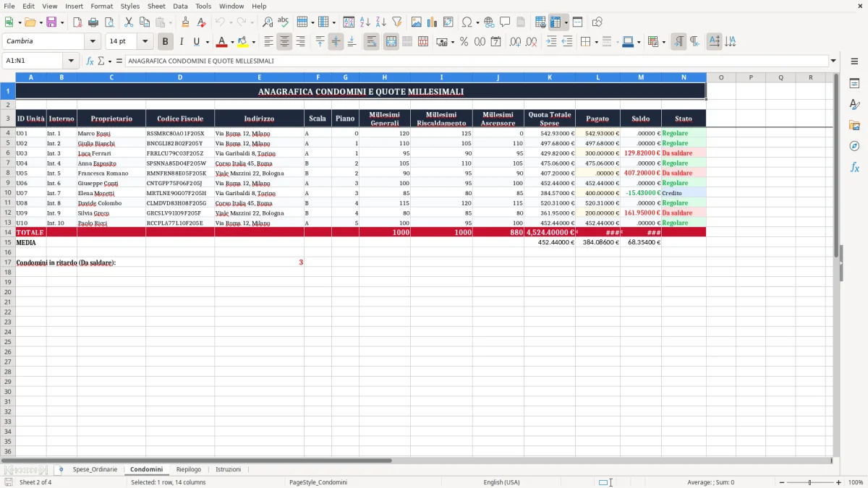Viewport: 868px width, 488px height.
Task: Open Borders dropdown arrow
Action: 596,42
